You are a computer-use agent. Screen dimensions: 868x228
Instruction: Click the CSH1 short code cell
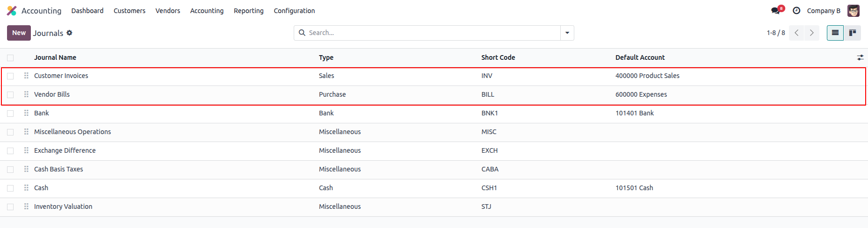pyautogui.click(x=489, y=188)
